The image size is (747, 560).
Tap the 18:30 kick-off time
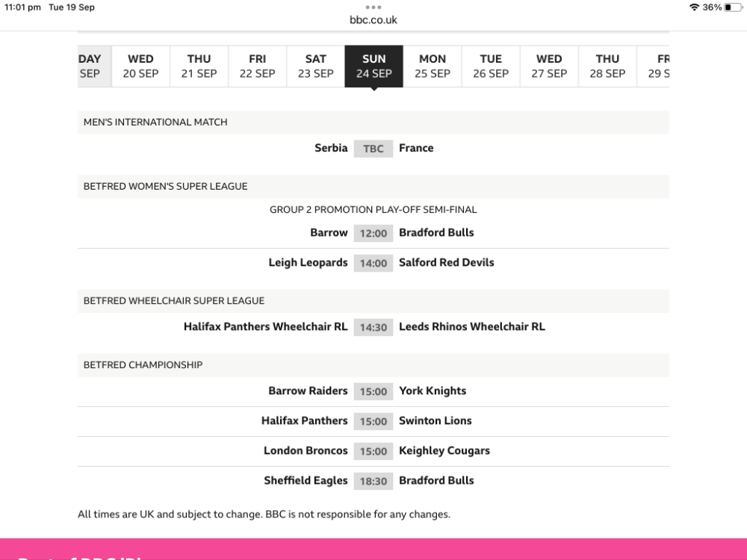pyautogui.click(x=373, y=482)
